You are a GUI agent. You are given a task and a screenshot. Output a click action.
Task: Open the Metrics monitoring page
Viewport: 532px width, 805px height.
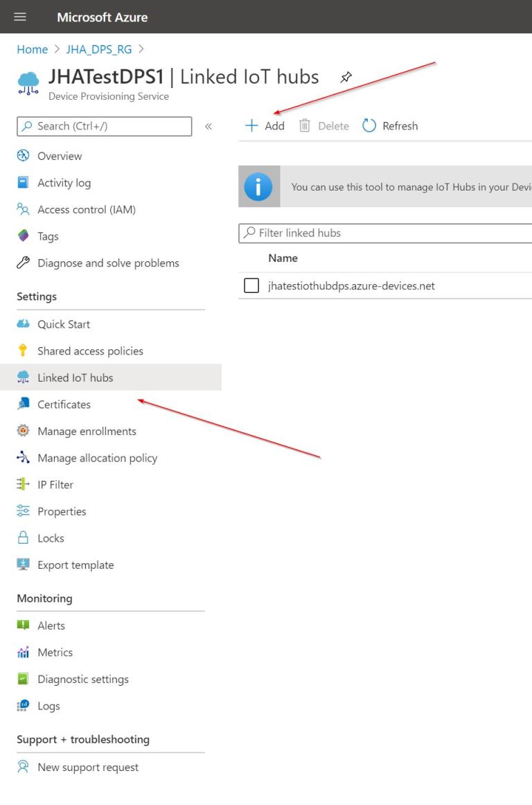pos(55,652)
